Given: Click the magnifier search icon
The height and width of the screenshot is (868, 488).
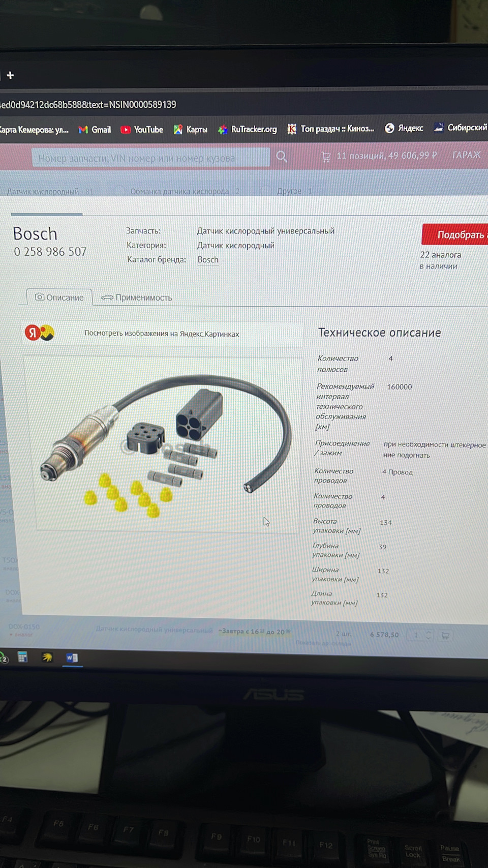Looking at the screenshot, I should click(x=282, y=157).
